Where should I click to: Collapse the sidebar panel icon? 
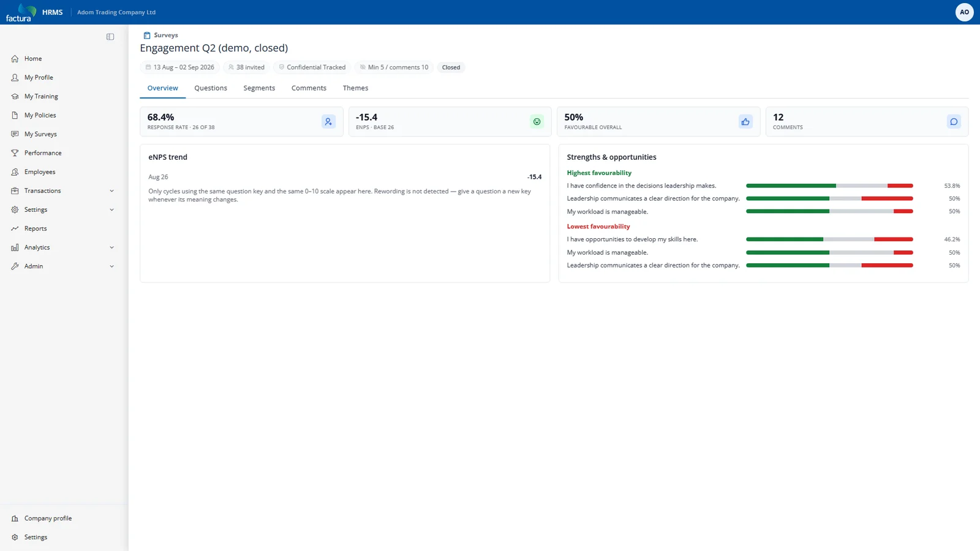click(110, 37)
